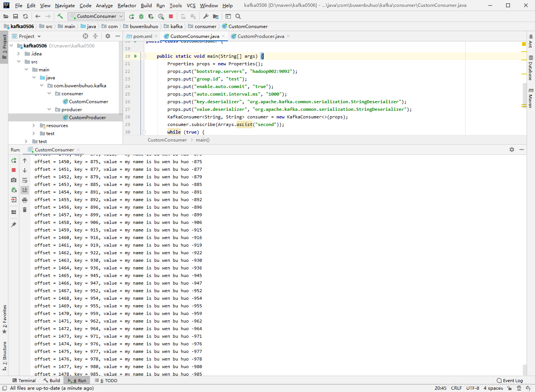The height and width of the screenshot is (392, 535).
Task: Click the main() editor breadcrumb
Action: pyautogui.click(x=202, y=140)
